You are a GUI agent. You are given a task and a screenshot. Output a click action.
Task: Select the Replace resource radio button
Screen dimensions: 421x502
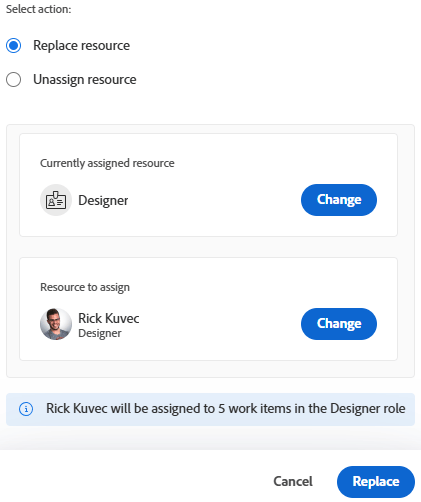pos(14,46)
